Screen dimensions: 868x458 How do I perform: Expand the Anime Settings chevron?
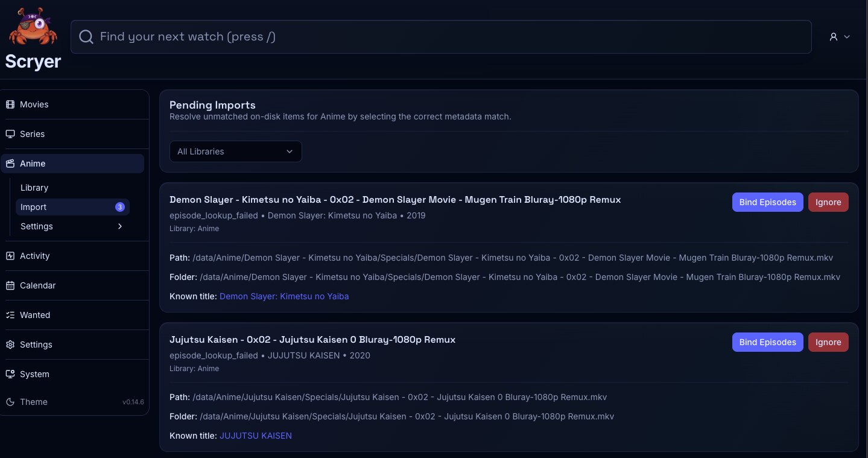[119, 226]
